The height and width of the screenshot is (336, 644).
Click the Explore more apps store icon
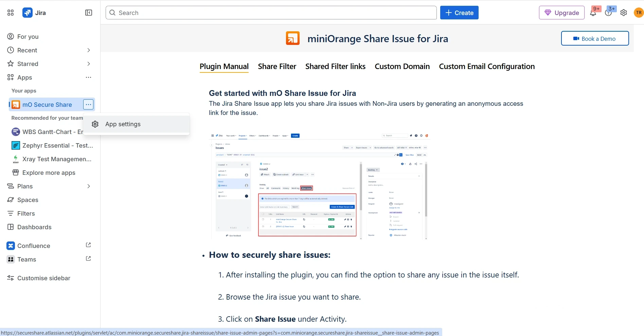16,172
